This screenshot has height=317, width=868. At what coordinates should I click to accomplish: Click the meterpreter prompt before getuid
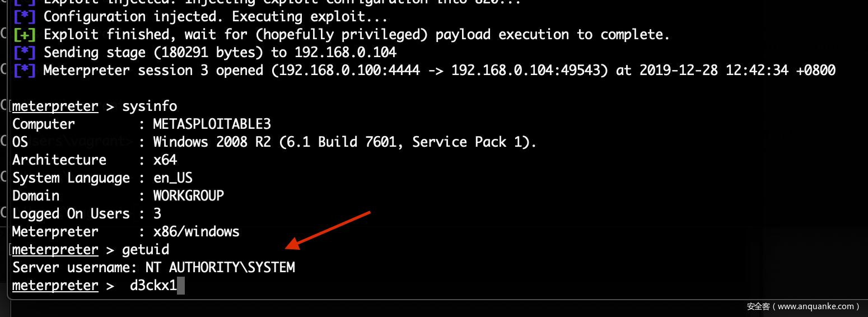pyautogui.click(x=55, y=250)
